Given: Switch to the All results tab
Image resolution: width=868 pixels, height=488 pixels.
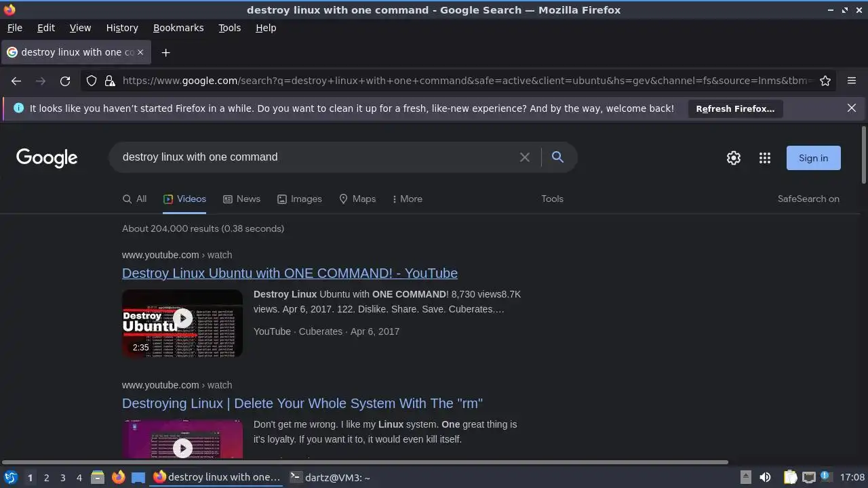Looking at the screenshot, I should click(x=134, y=199).
